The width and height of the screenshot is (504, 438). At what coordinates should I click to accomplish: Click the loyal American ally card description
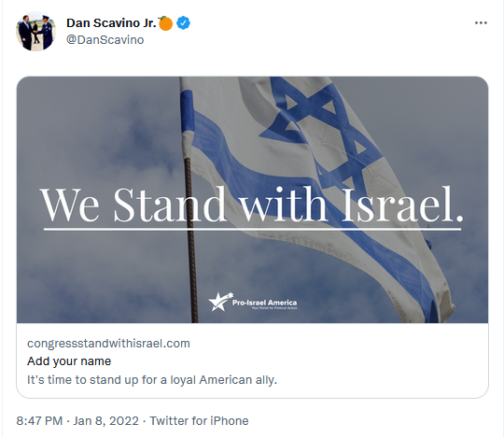pos(152,380)
